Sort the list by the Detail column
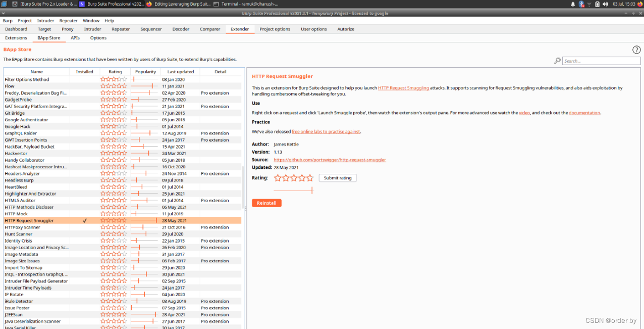Image resolution: width=644 pixels, height=329 pixels. [x=221, y=72]
